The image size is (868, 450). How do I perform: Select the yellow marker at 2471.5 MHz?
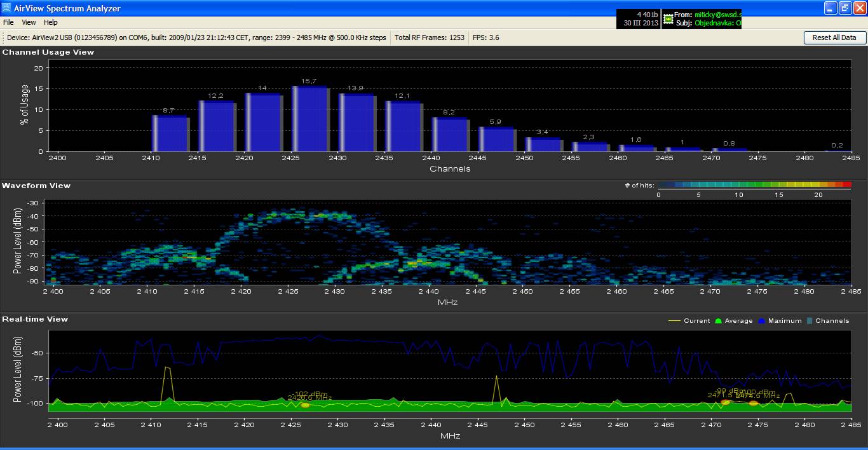tap(726, 402)
